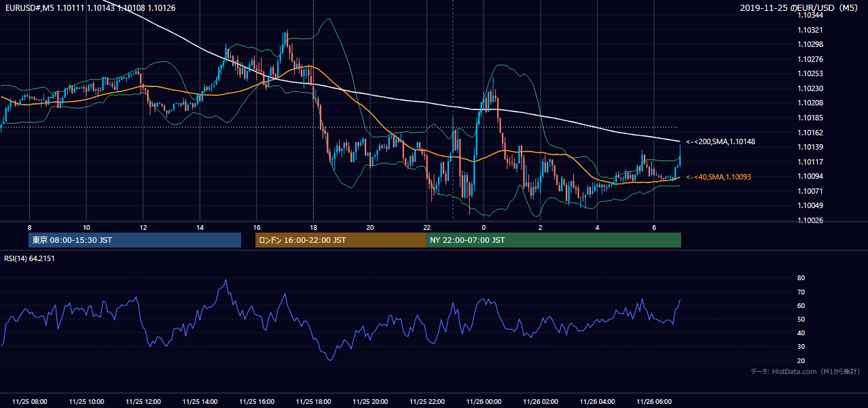Click the 11/25 12:00 time label
This screenshot has width=868, height=408.
point(143,402)
